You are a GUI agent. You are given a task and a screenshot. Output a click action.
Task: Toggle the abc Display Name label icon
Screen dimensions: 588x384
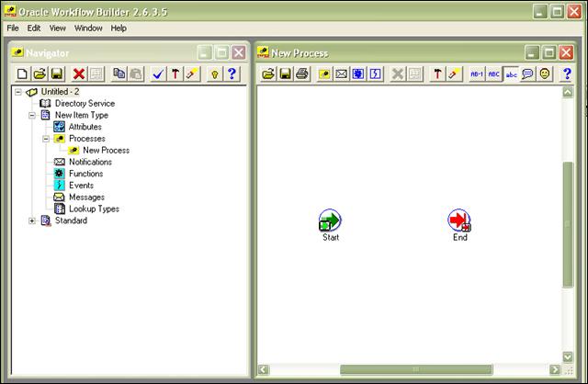(x=511, y=73)
